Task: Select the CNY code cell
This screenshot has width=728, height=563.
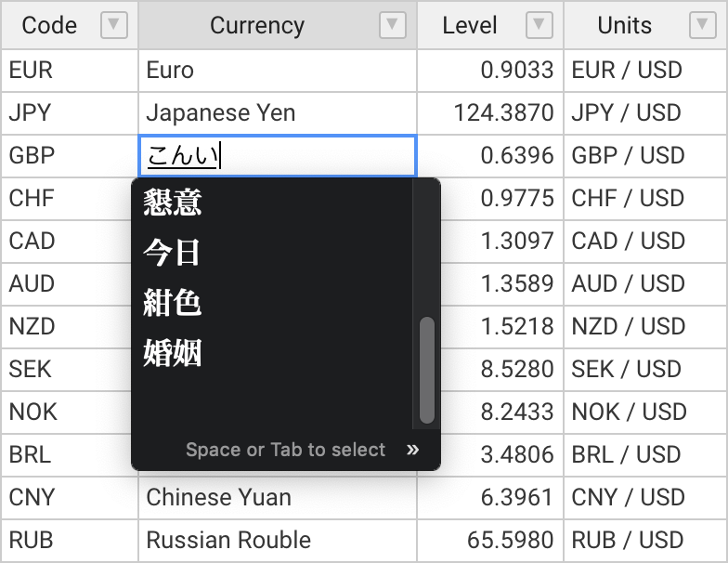Action: click(x=70, y=498)
